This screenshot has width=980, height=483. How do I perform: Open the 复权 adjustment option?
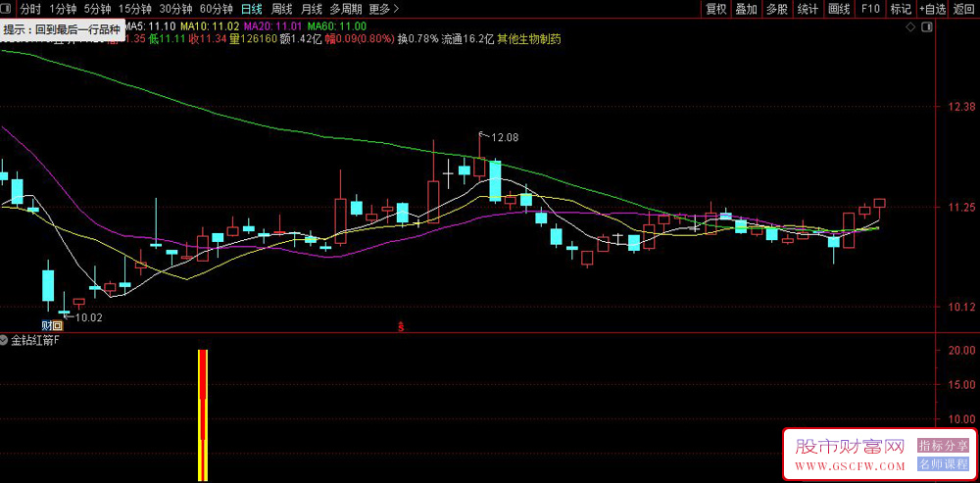[716, 9]
